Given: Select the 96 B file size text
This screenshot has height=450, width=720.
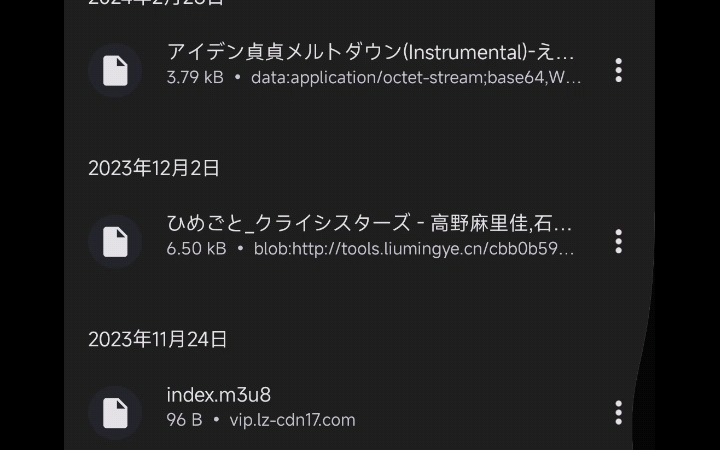Looking at the screenshot, I should (184, 420).
